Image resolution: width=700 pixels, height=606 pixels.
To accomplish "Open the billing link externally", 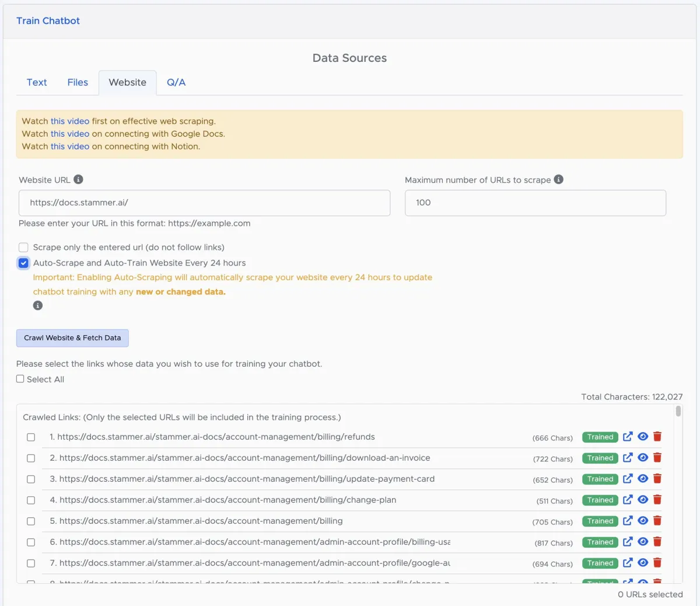I will [x=628, y=521].
